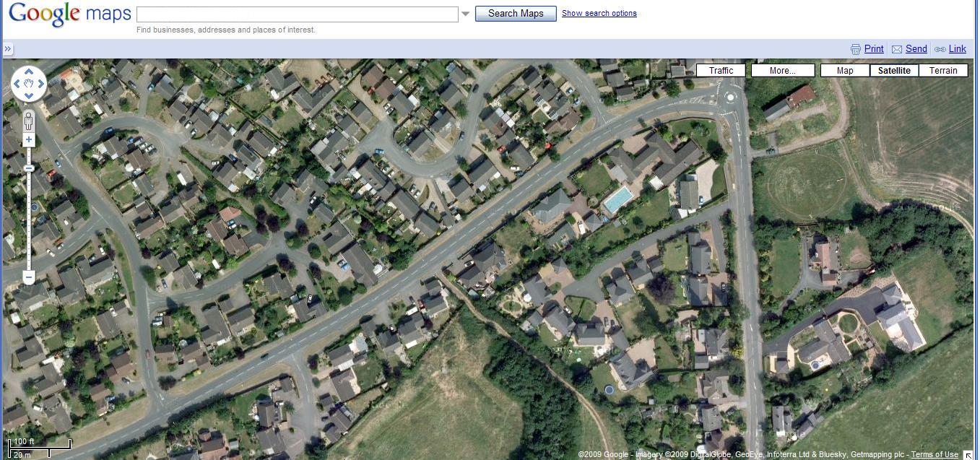The width and height of the screenshot is (980, 460).
Task: Pan the map right with the arrow
Action: 41,84
